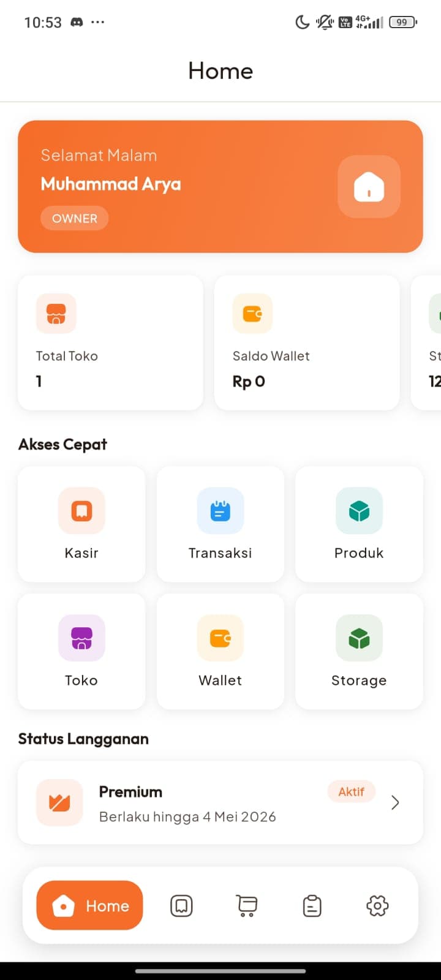Open the Total Toko summary card
The height and width of the screenshot is (980, 441).
click(110, 343)
